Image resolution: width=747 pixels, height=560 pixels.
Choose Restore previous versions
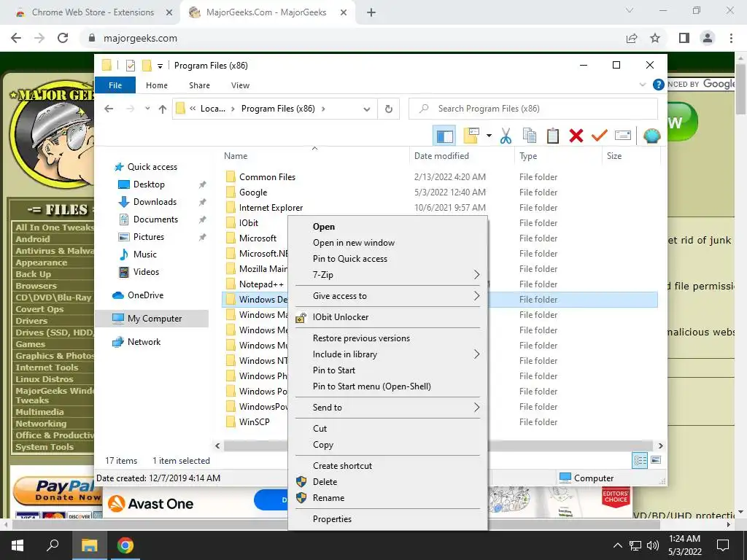361,338
